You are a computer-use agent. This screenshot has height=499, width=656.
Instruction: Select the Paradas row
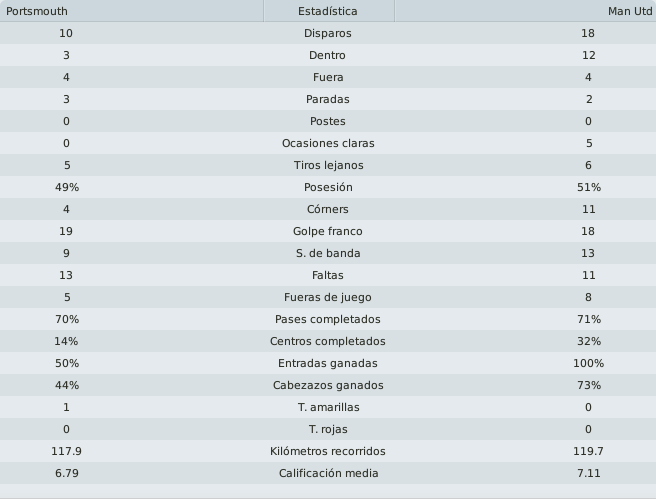pos(328,99)
